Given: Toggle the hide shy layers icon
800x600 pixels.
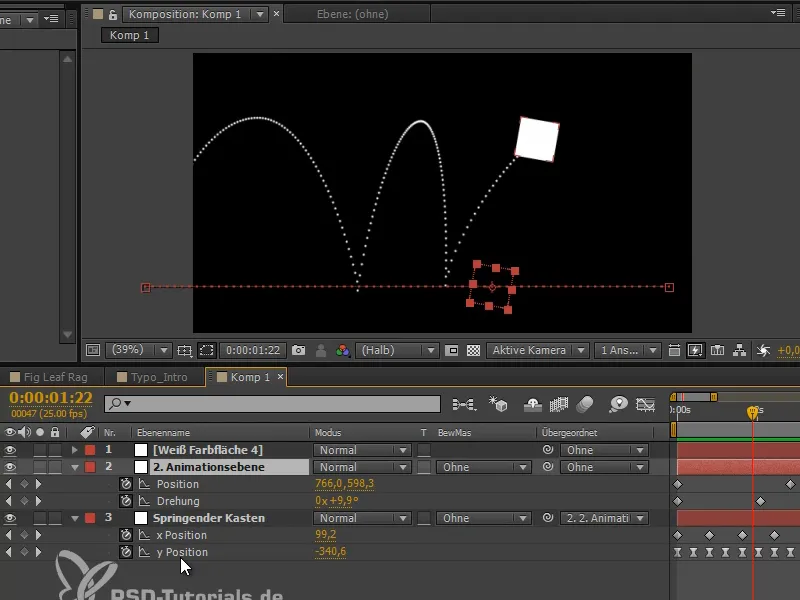Looking at the screenshot, I should click(533, 405).
